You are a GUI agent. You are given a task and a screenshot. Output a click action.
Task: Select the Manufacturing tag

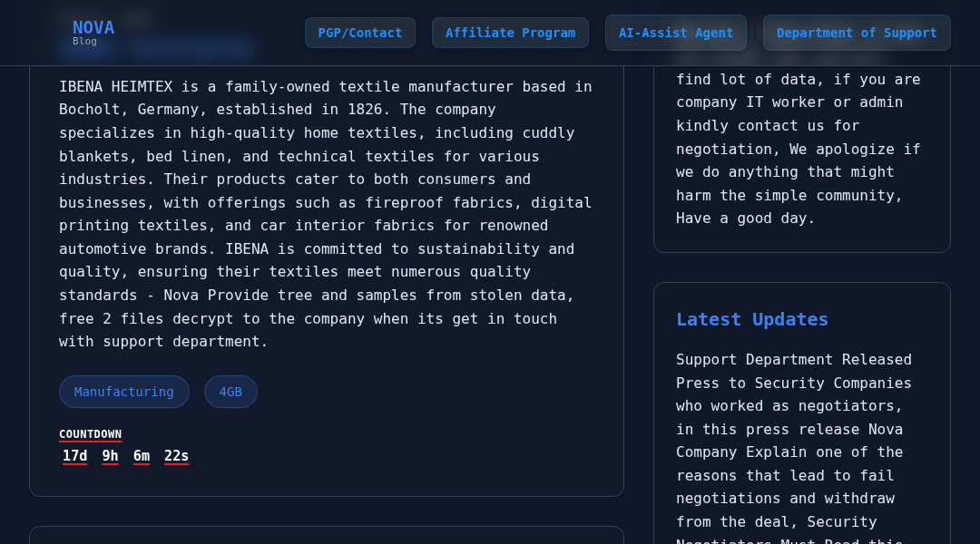(123, 392)
